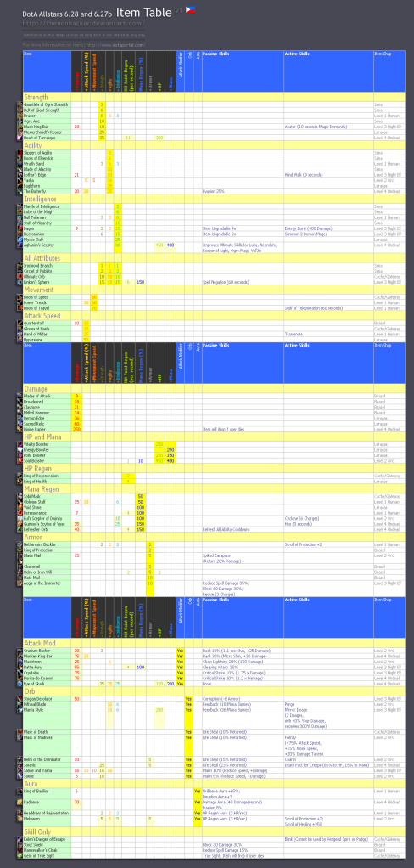Click the Philippine flag icon beside the title
Image resolution: width=414 pixels, height=868 pixels.
tap(190, 10)
